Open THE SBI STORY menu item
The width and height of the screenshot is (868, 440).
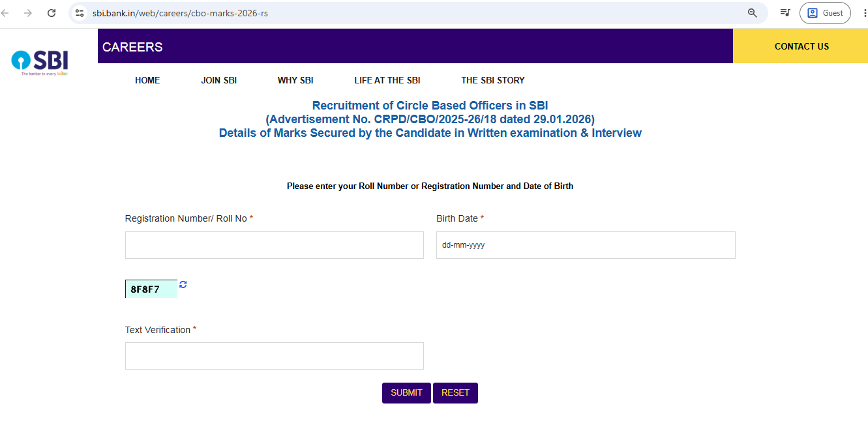coord(493,80)
